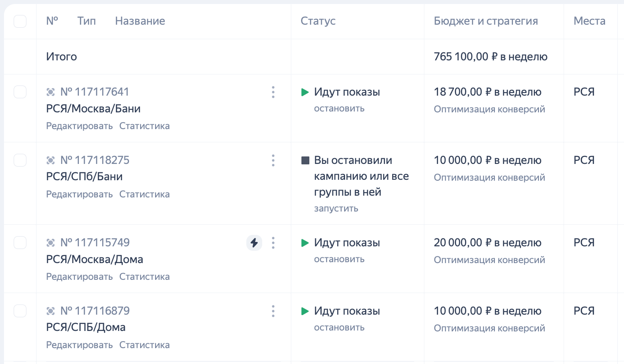Click campaign number № 117116879

point(95,311)
